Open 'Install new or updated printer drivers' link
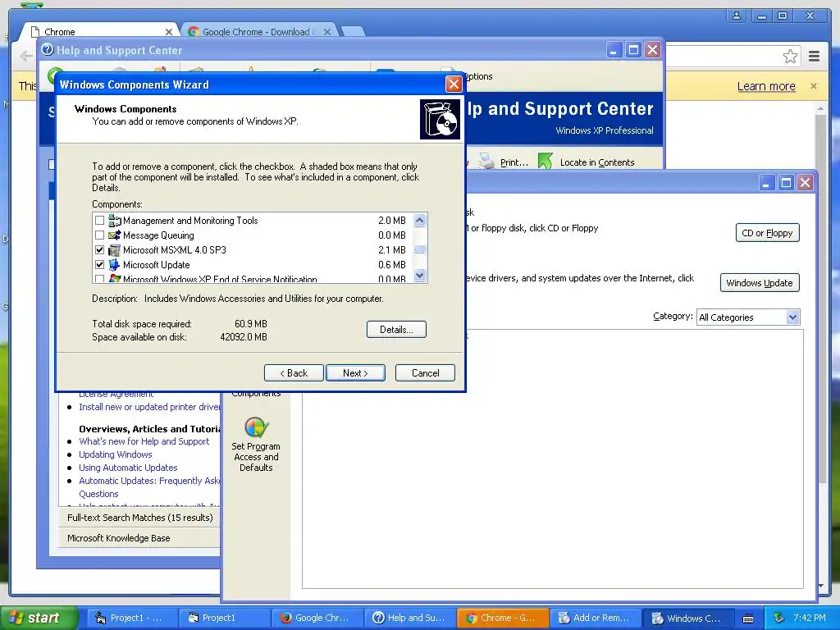Image resolution: width=840 pixels, height=630 pixels. [x=149, y=407]
